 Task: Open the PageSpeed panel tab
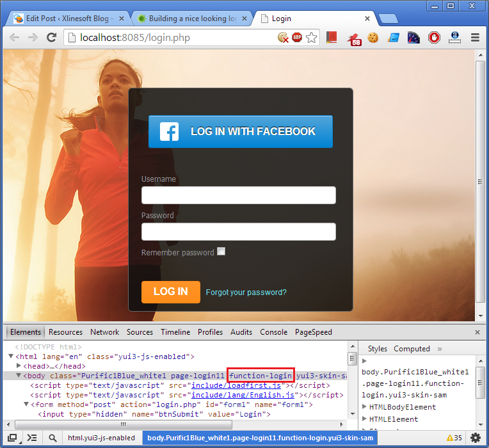click(314, 332)
